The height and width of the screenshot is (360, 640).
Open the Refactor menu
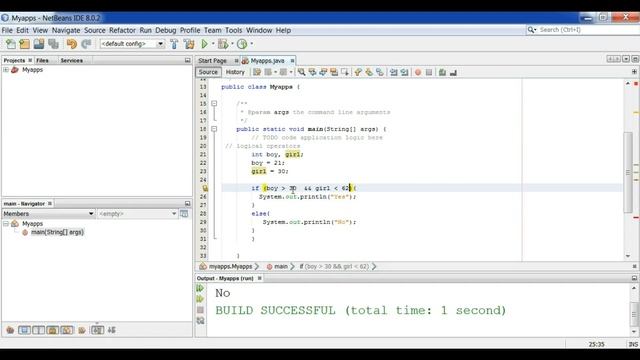[122, 30]
